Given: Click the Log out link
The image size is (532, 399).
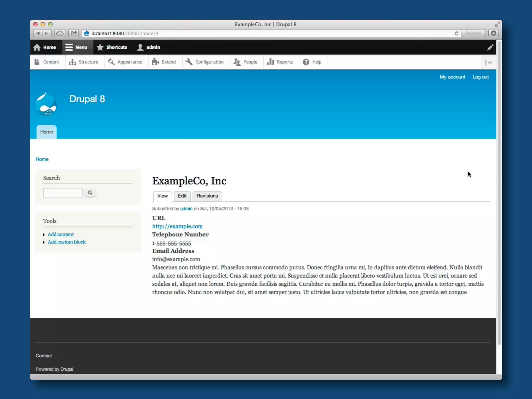Looking at the screenshot, I should point(480,77).
